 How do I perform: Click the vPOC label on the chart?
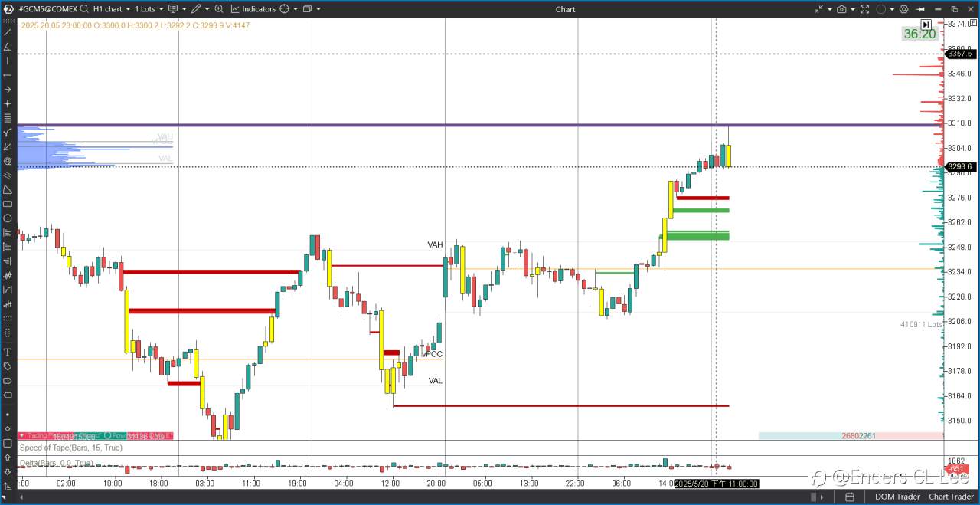coord(432,354)
